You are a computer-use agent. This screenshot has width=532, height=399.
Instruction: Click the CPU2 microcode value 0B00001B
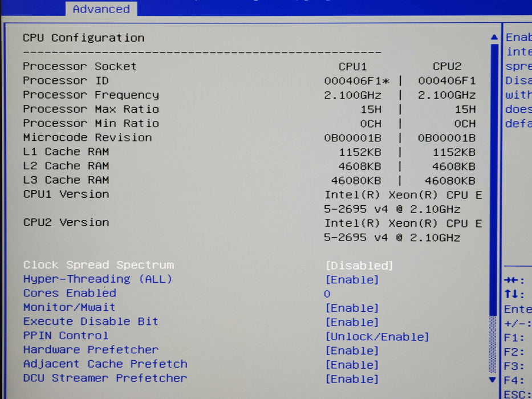pyautogui.click(x=446, y=138)
